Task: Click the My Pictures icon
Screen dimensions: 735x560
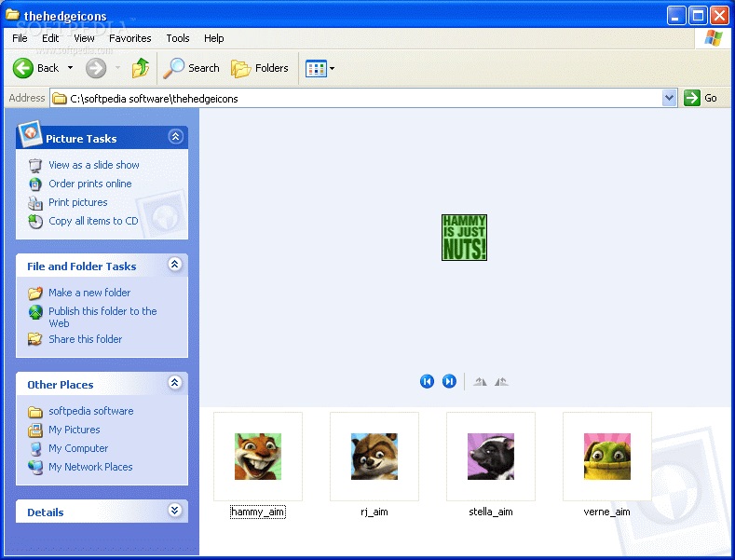Action: point(35,430)
